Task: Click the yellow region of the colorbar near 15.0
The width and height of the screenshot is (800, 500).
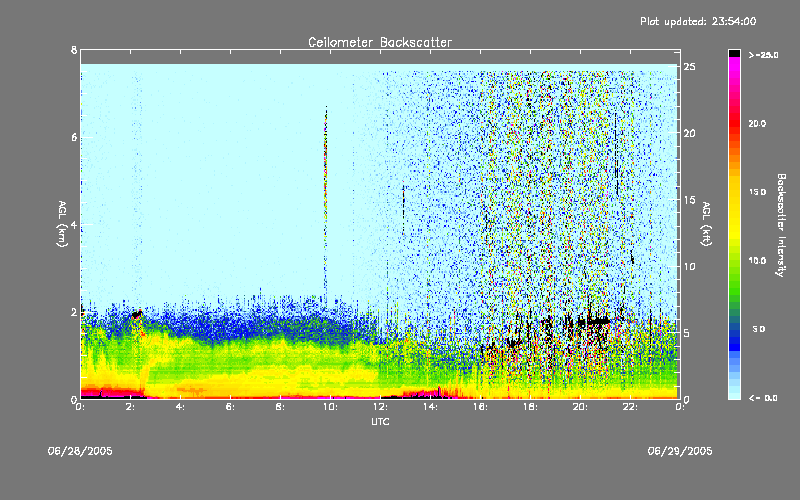Action: [x=734, y=192]
